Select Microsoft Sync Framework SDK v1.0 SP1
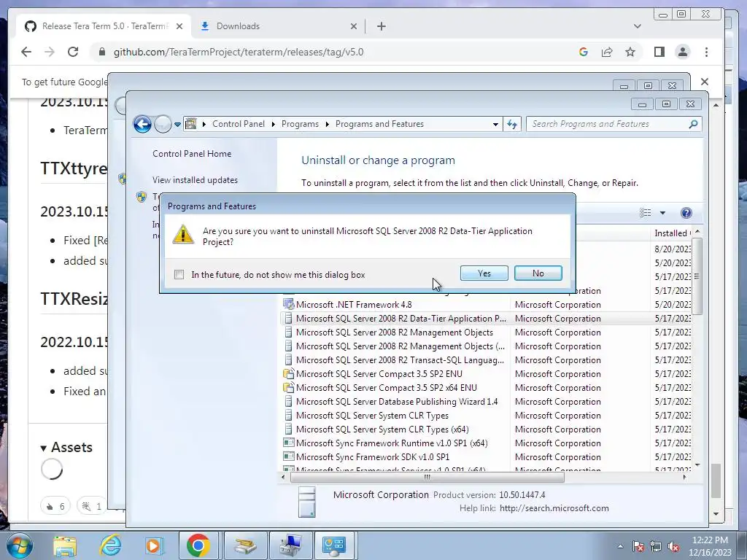 [486, 456]
